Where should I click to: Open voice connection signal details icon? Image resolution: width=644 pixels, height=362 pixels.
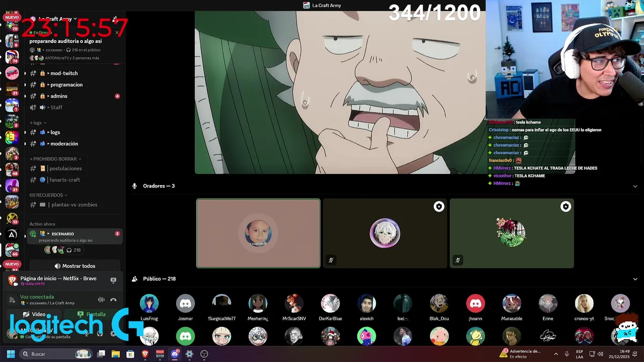click(x=12, y=300)
